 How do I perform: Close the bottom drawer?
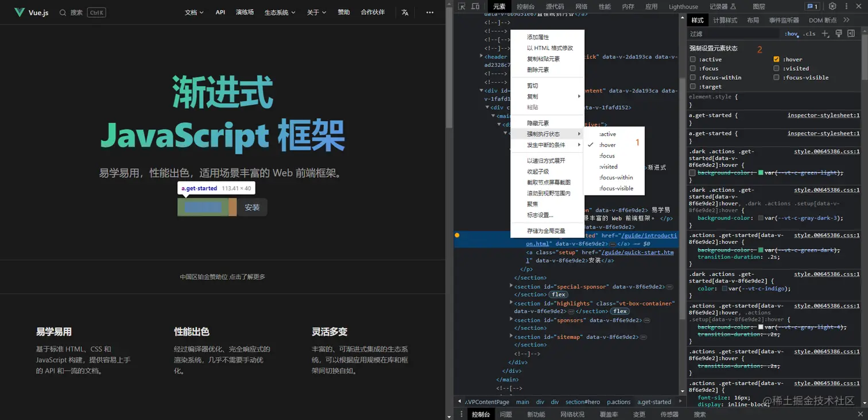[859, 414]
